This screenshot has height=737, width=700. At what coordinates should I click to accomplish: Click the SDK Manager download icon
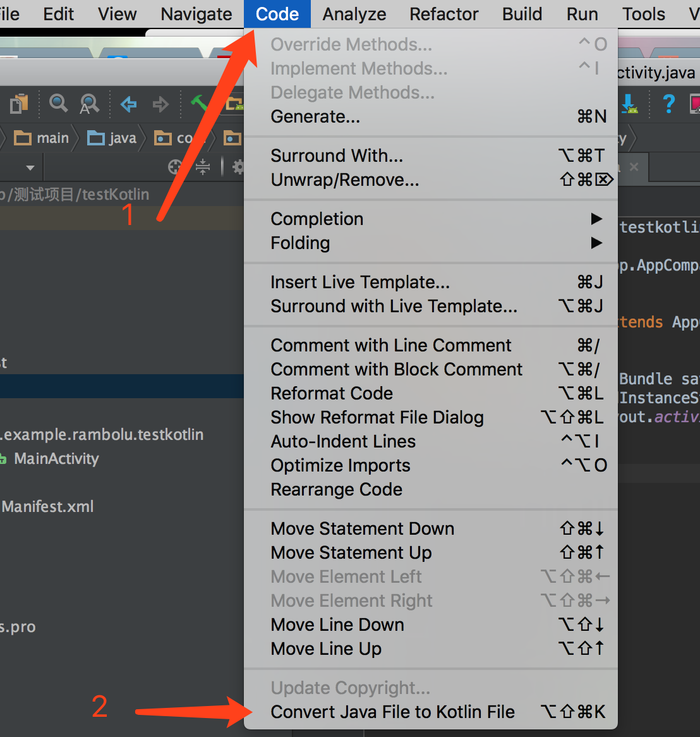629,103
